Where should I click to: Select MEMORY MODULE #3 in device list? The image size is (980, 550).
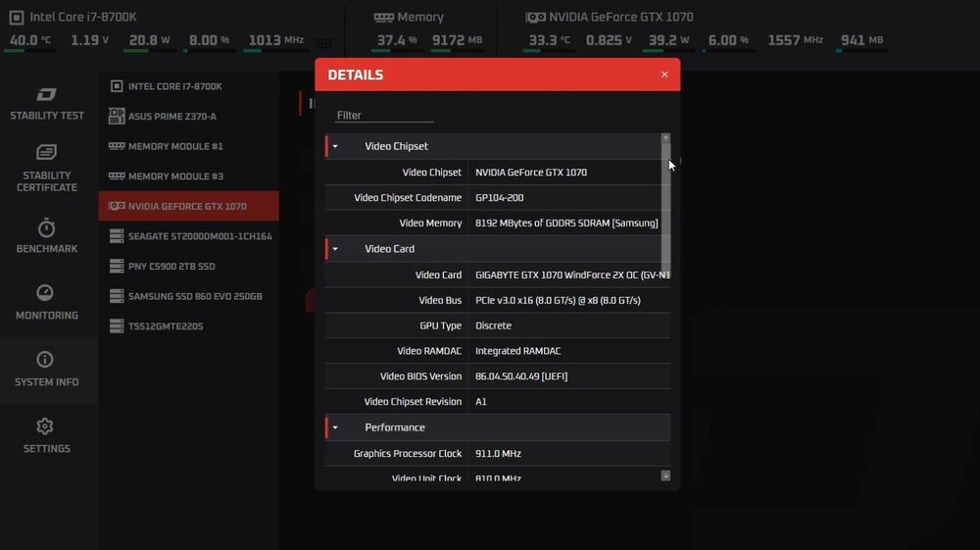click(189, 176)
